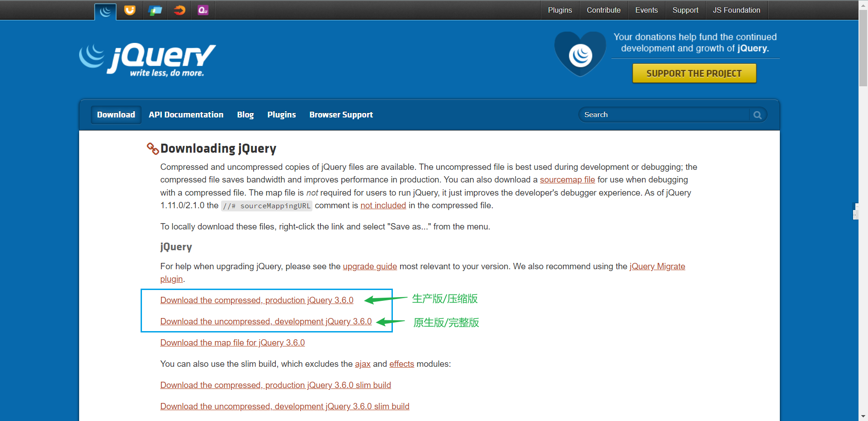Click the jQuery logo to go home
Viewport: 868px width, 421px height.
point(147,60)
